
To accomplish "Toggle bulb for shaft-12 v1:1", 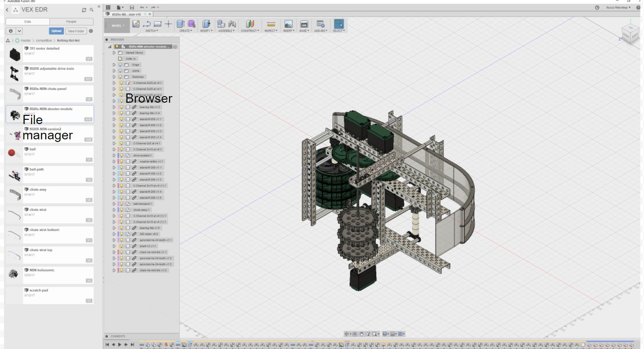I will [x=121, y=246].
